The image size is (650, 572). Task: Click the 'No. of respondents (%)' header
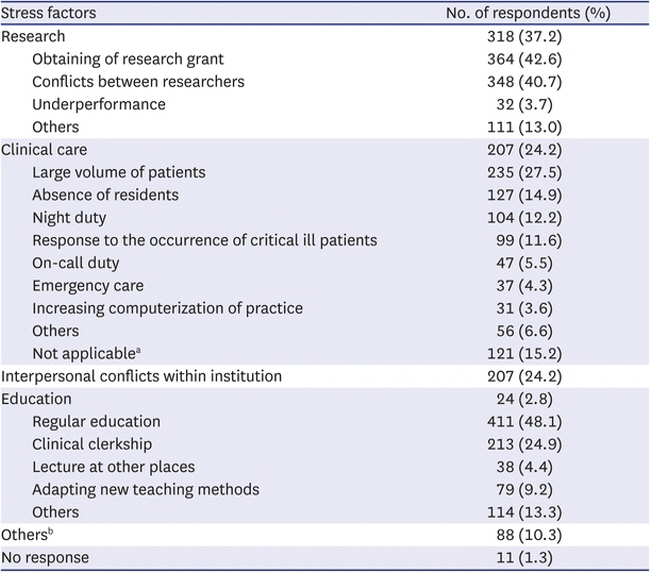528,13
